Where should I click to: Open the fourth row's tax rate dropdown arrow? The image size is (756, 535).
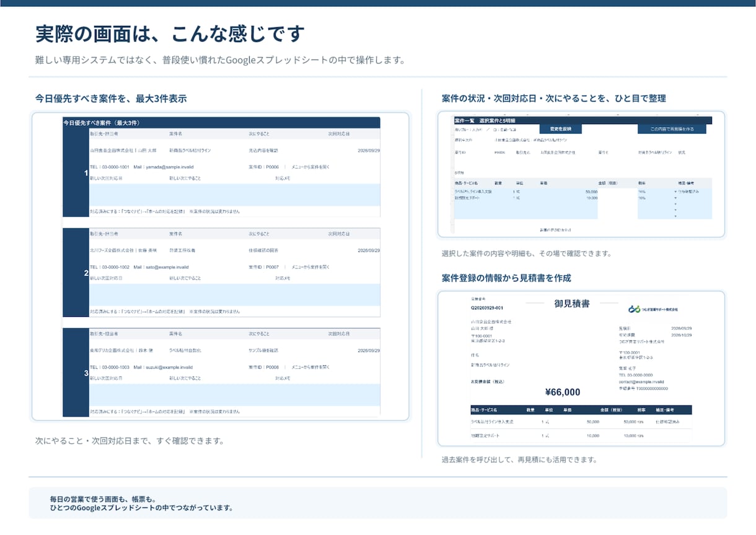pyautogui.click(x=676, y=210)
